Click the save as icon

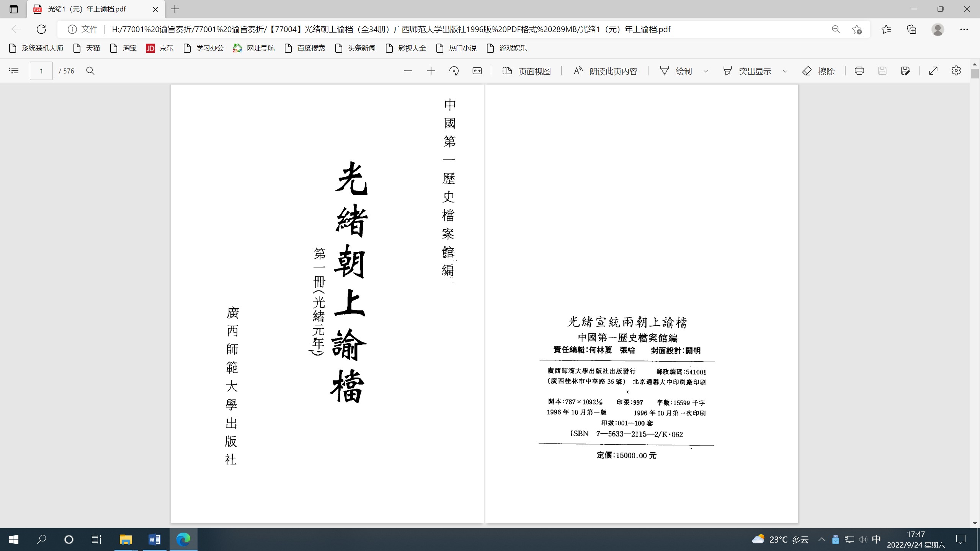click(905, 71)
